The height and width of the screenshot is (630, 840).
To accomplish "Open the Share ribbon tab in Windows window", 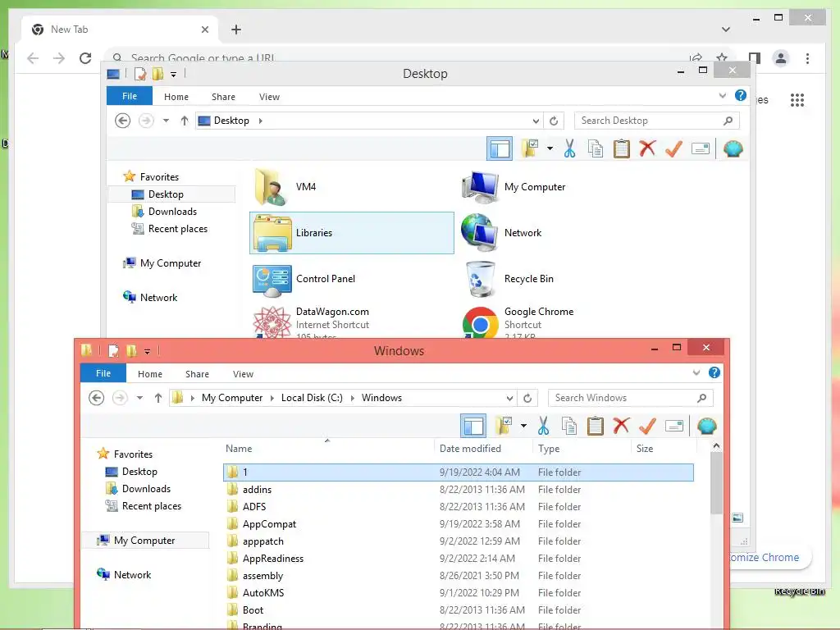I will [197, 373].
